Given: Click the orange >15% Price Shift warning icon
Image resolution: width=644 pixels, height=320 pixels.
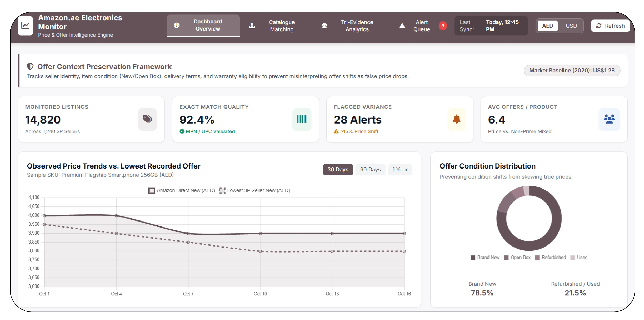Looking at the screenshot, I should (x=336, y=131).
